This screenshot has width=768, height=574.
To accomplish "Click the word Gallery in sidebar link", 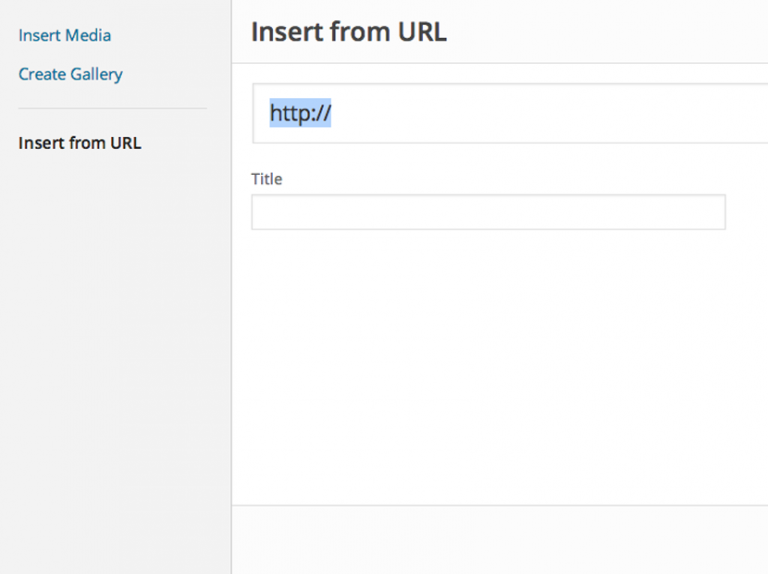I will 96,74.
